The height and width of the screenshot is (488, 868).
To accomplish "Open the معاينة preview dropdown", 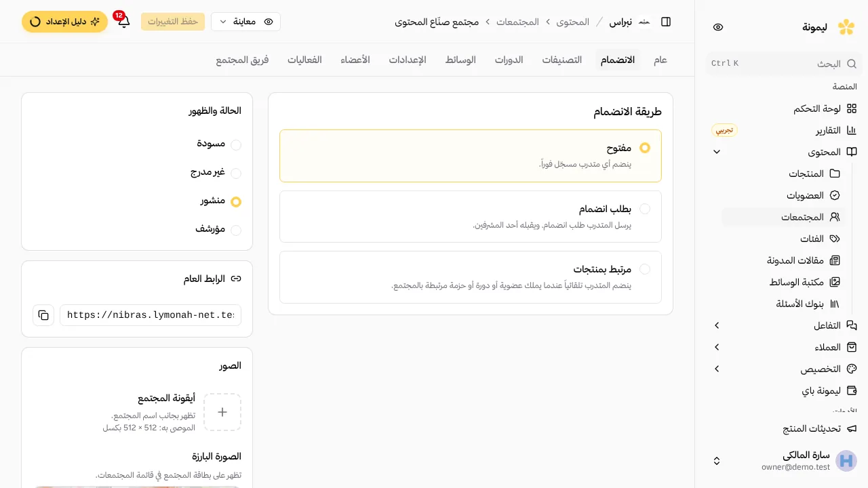I will pos(245,22).
